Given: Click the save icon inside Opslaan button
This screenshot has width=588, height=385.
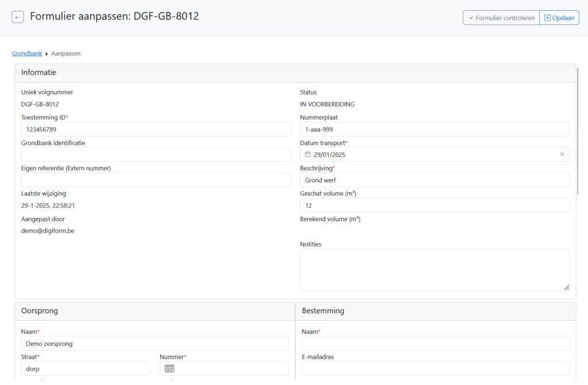Looking at the screenshot, I should coord(548,17).
